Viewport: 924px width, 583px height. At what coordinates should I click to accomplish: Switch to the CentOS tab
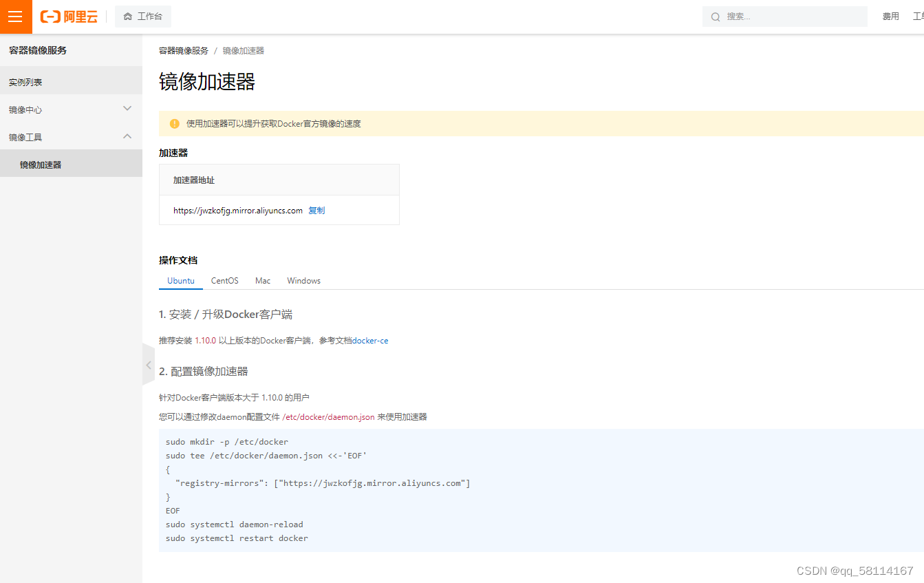click(x=225, y=281)
